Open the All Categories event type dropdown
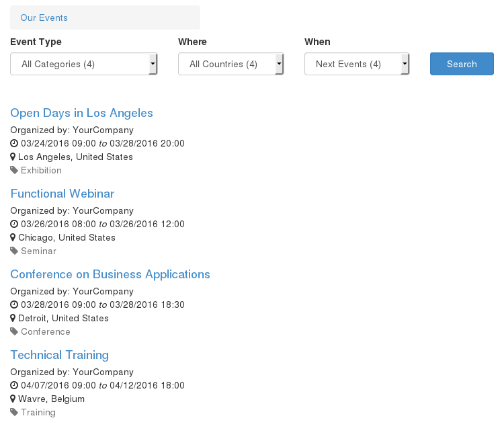The height and width of the screenshot is (447, 504). point(83,65)
